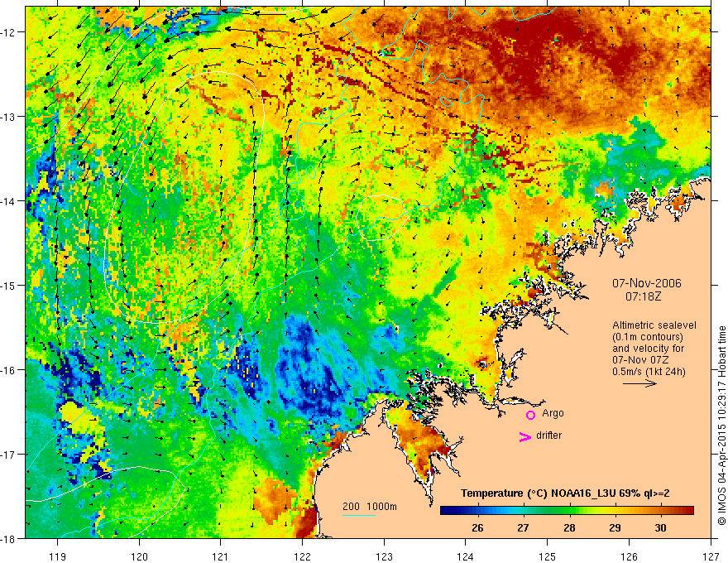This screenshot has height=563, width=728.
Task: Click the latitude axis label -14
Action: pyautogui.click(x=9, y=201)
